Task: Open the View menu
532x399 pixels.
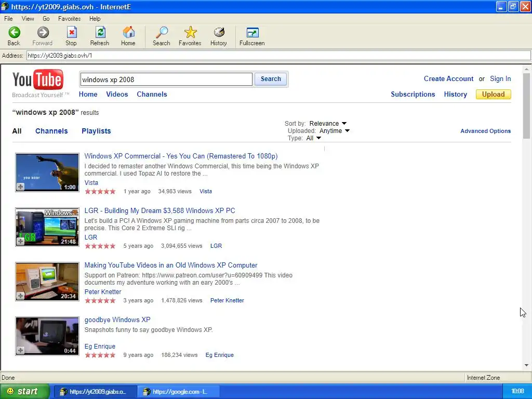Action: [28, 19]
